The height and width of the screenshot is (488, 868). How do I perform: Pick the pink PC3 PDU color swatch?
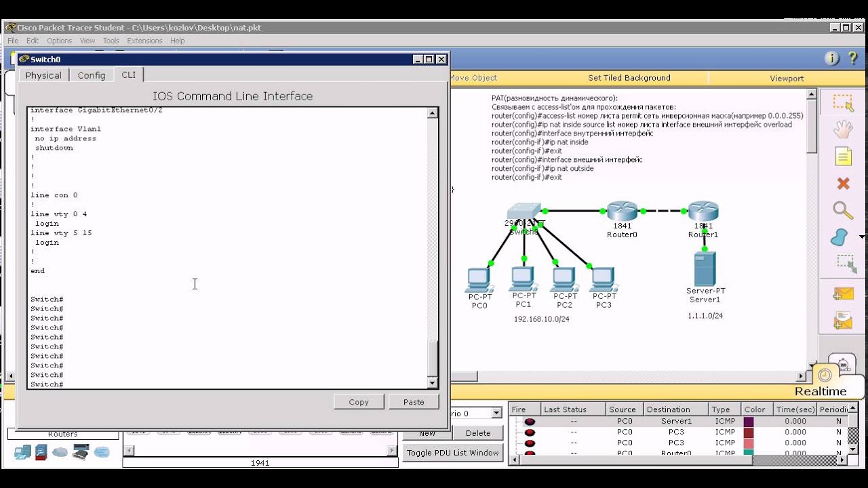(749, 443)
